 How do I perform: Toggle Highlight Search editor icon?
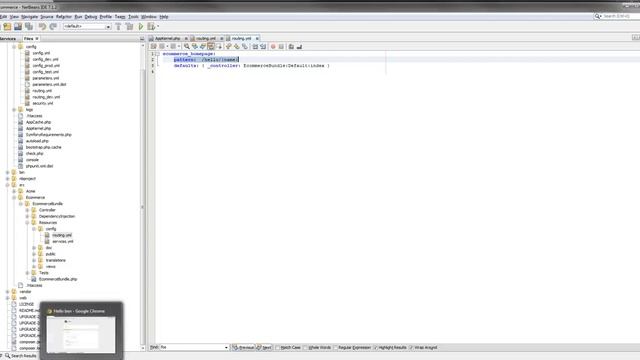point(211,47)
